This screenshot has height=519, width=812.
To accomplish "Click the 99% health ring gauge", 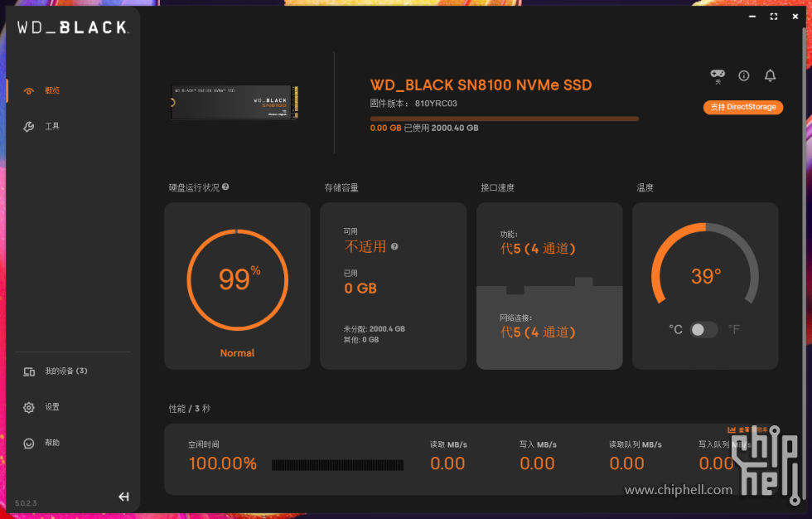I will point(237,279).
